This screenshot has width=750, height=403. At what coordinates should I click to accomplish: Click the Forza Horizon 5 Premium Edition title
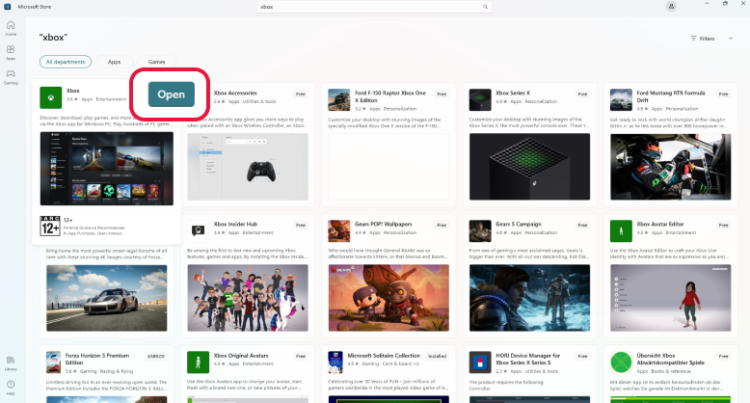point(97,359)
